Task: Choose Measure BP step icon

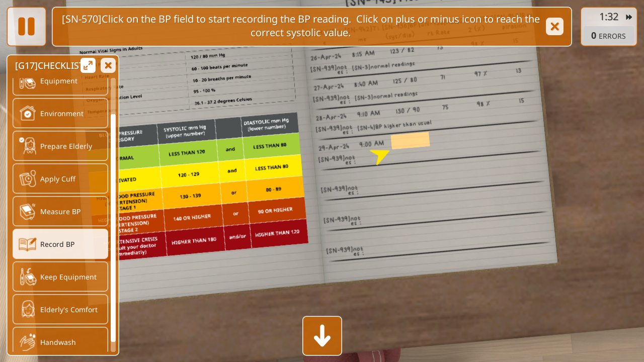Action: 27,212
